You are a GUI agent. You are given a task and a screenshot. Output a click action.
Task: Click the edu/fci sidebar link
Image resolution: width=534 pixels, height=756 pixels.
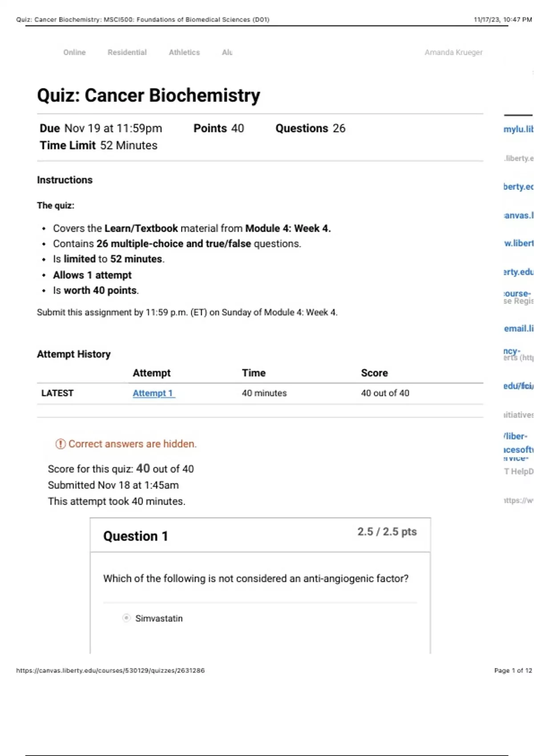pyautogui.click(x=518, y=386)
